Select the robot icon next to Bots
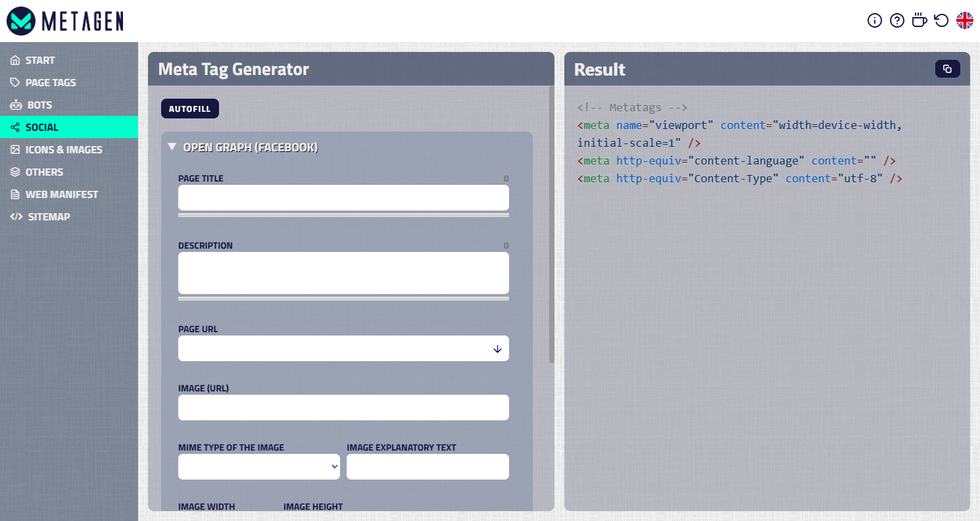 click(x=15, y=105)
